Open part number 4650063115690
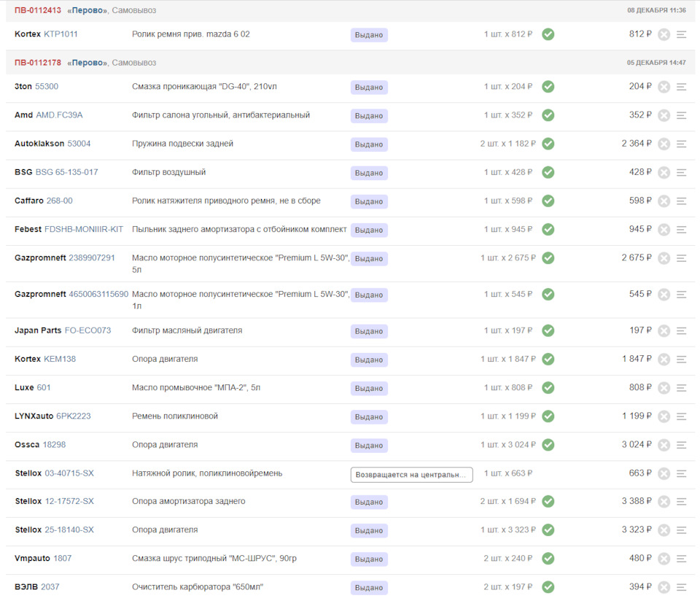This screenshot has width=700, height=601. pyautogui.click(x=98, y=294)
